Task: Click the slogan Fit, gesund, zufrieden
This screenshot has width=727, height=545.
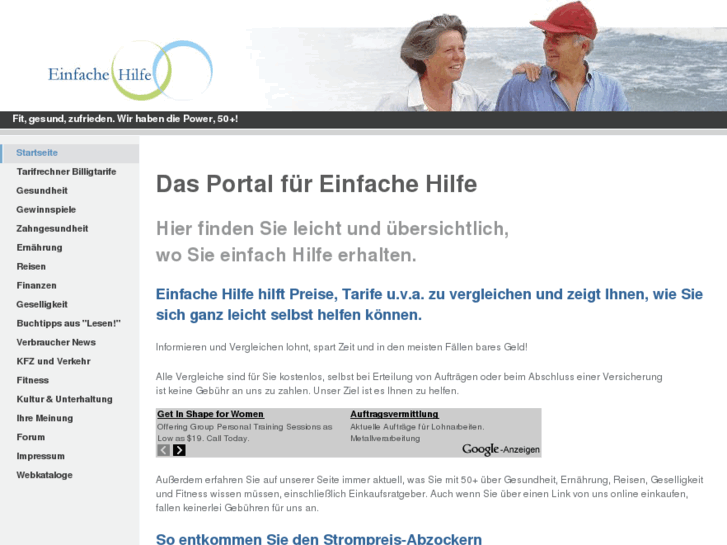Action: coord(125,119)
